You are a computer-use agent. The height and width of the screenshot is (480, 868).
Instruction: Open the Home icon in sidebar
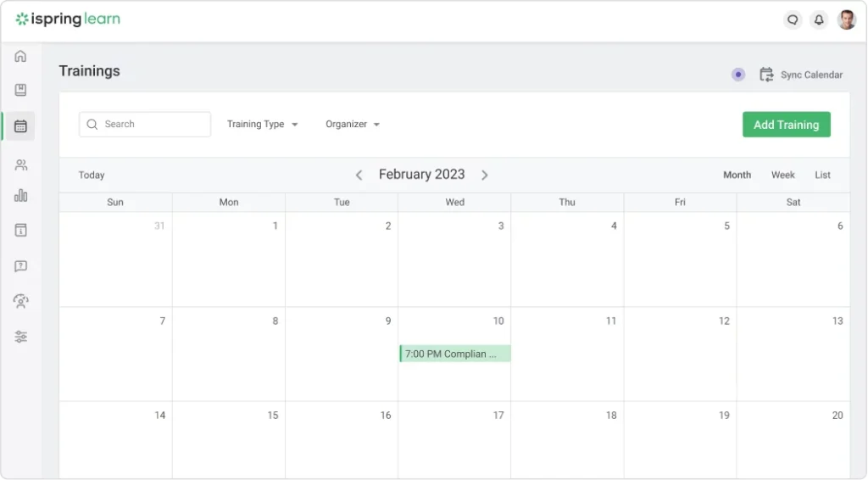click(20, 56)
